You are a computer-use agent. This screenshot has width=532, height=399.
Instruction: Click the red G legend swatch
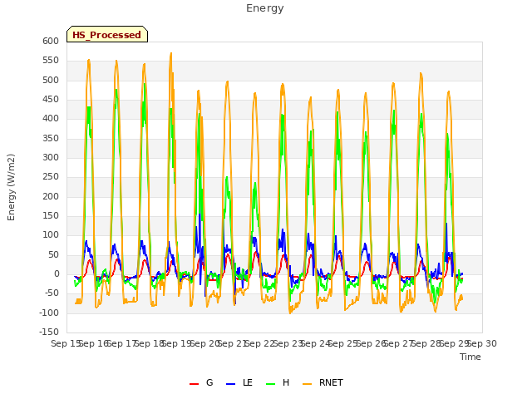(194, 384)
